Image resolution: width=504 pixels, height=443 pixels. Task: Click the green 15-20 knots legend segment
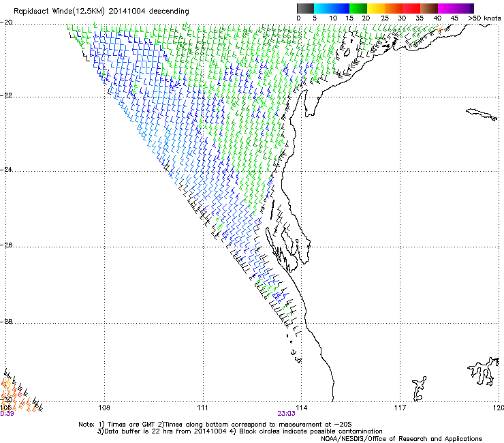point(358,8)
